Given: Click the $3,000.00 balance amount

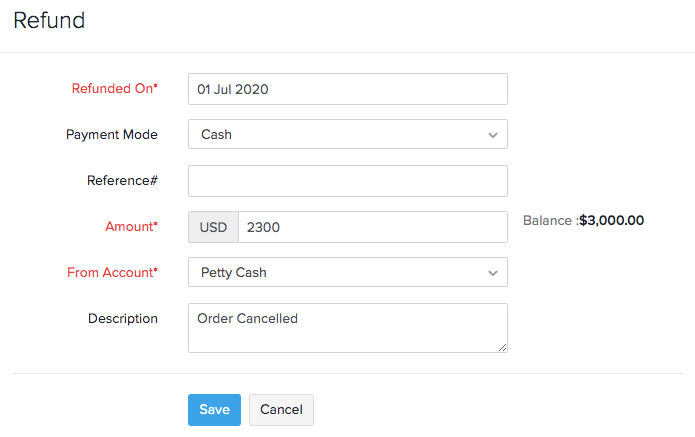Looking at the screenshot, I should click(x=611, y=220).
